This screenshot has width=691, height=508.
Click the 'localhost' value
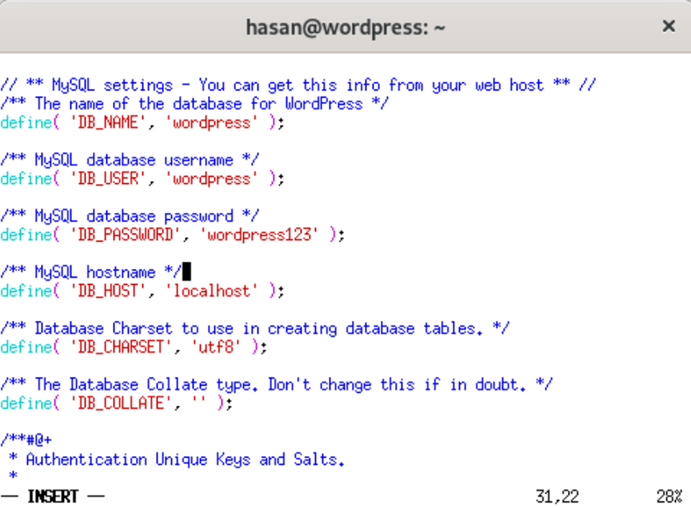pyautogui.click(x=212, y=291)
